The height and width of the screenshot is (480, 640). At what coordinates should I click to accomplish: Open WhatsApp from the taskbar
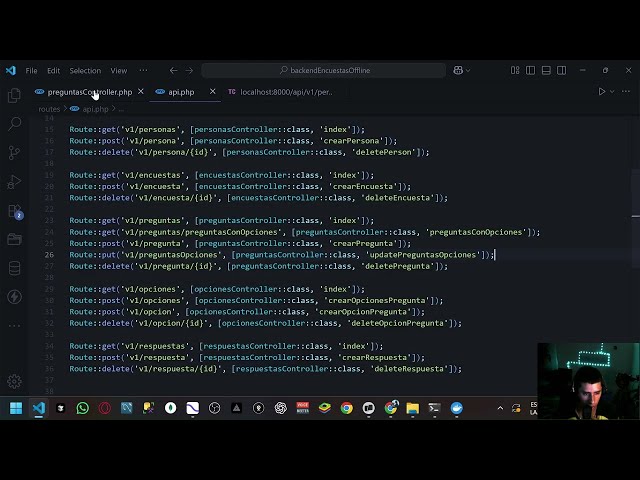[x=82, y=408]
